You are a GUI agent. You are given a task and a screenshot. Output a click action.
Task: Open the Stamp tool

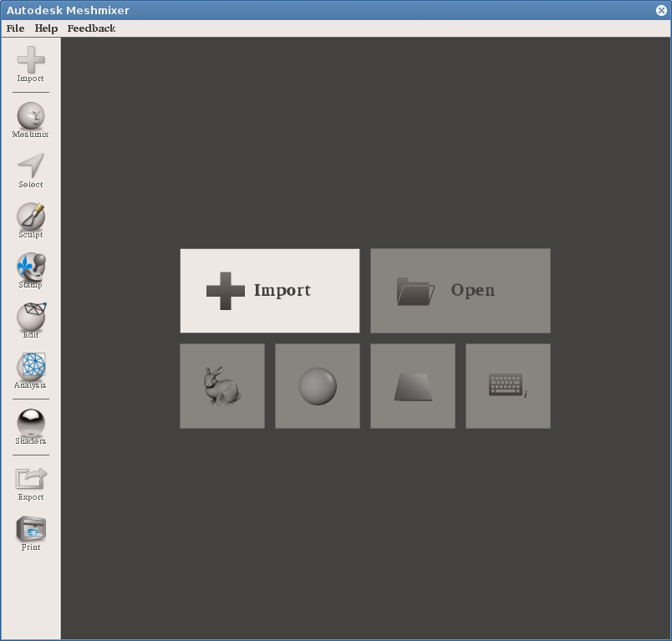30,271
